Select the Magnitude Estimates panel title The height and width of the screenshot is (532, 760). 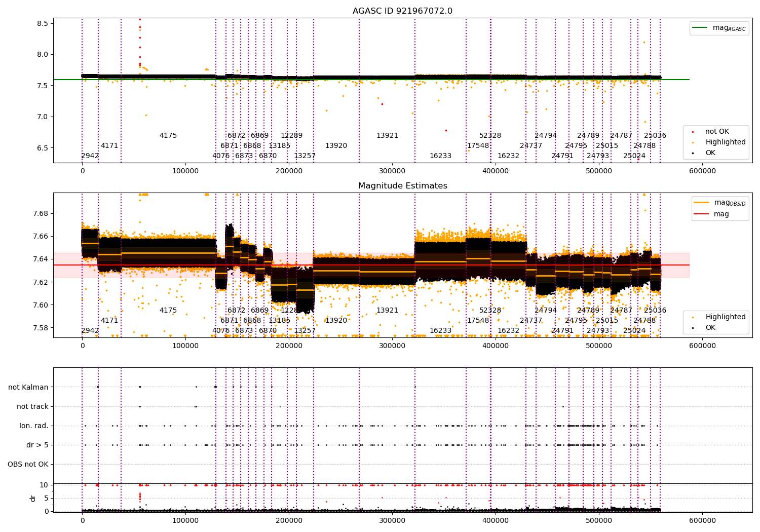tap(402, 186)
